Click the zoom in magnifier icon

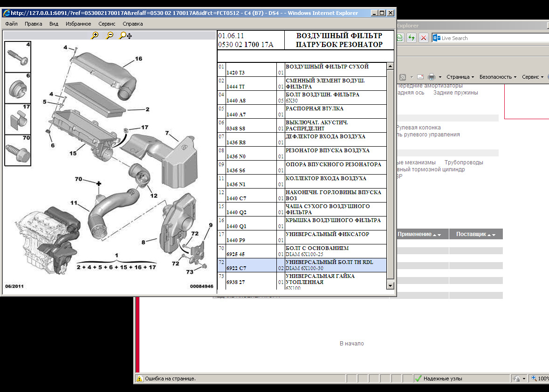coord(95,35)
